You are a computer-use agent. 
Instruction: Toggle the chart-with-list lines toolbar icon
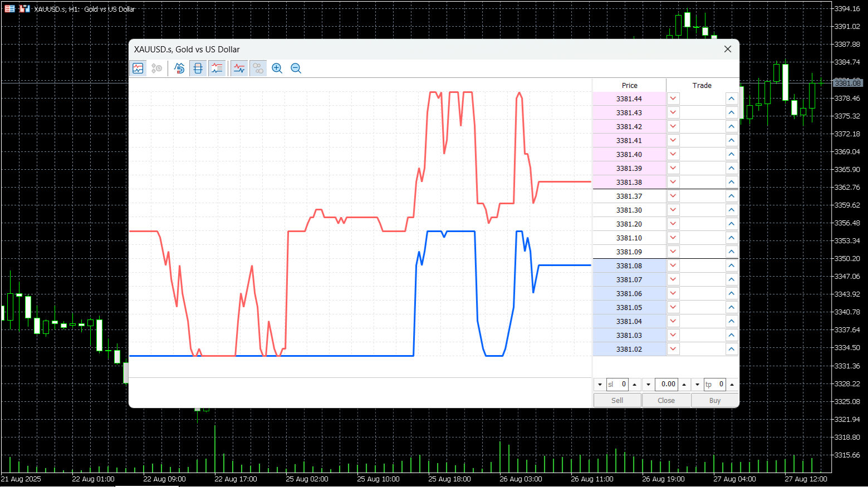217,68
